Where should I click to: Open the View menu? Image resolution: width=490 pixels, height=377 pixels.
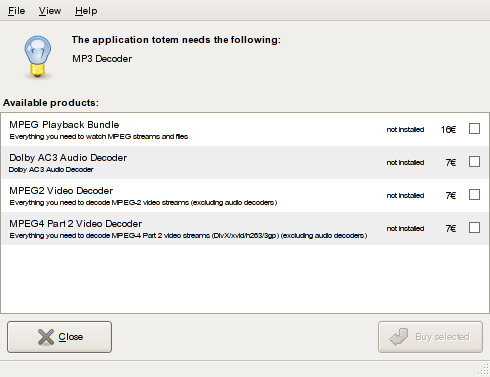click(50, 11)
